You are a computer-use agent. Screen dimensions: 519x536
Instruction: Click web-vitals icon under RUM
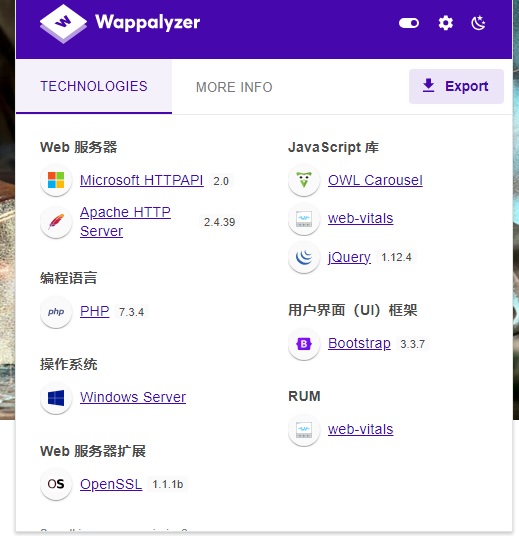(x=304, y=430)
